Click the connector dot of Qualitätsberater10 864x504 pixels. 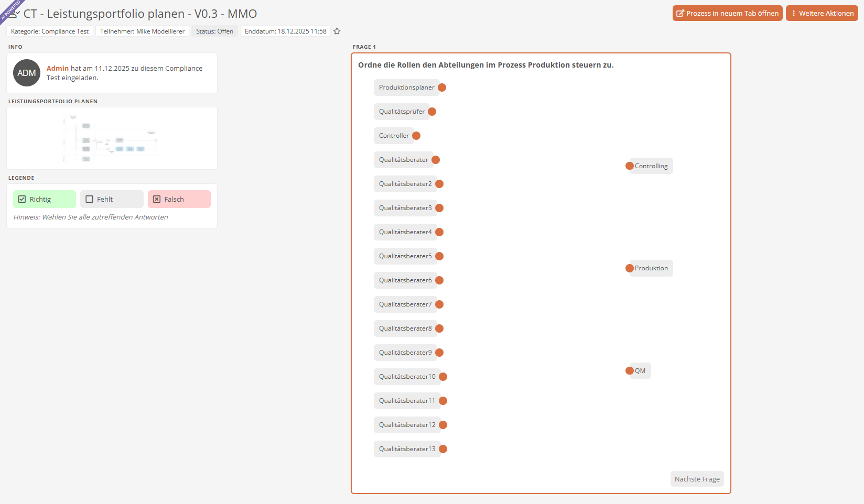tap(443, 377)
